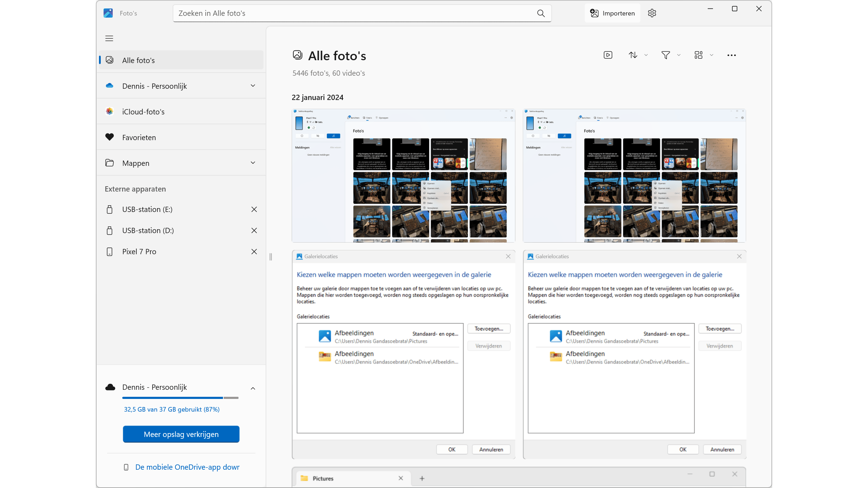Expand the Mappen folder list

pyautogui.click(x=253, y=163)
